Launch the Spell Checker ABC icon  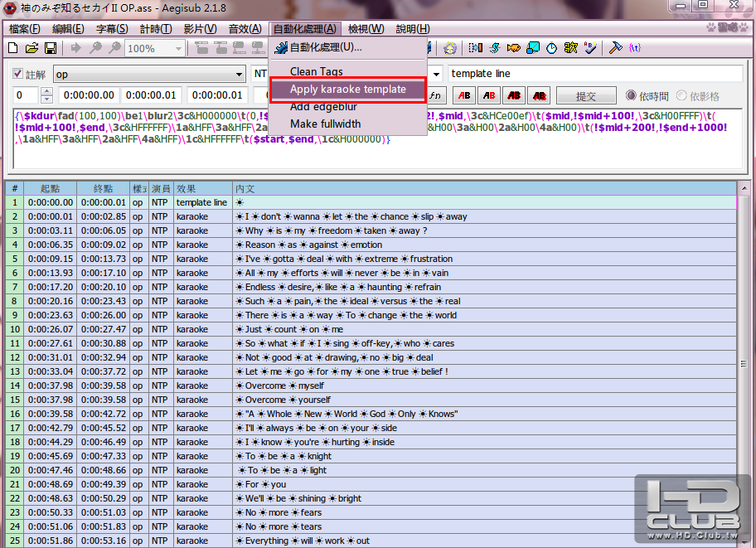click(x=590, y=48)
